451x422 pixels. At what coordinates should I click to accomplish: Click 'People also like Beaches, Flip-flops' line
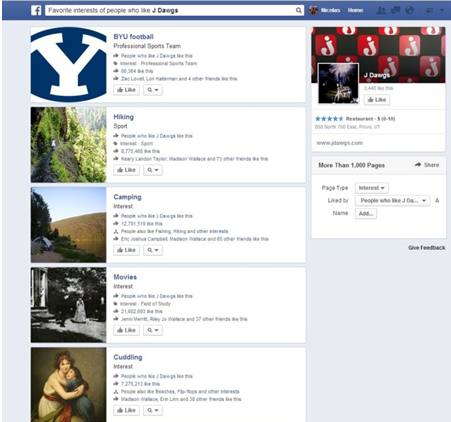click(x=180, y=391)
